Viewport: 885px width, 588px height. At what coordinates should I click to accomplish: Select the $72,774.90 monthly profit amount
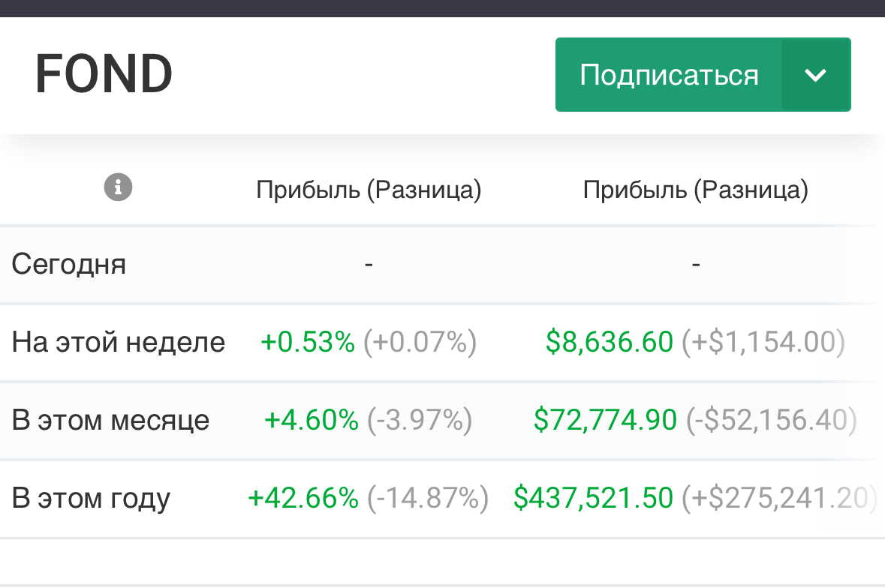[x=605, y=420]
